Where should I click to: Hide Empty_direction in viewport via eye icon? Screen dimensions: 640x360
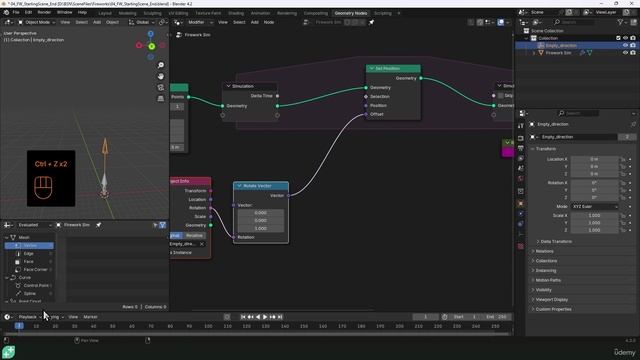pos(625,45)
